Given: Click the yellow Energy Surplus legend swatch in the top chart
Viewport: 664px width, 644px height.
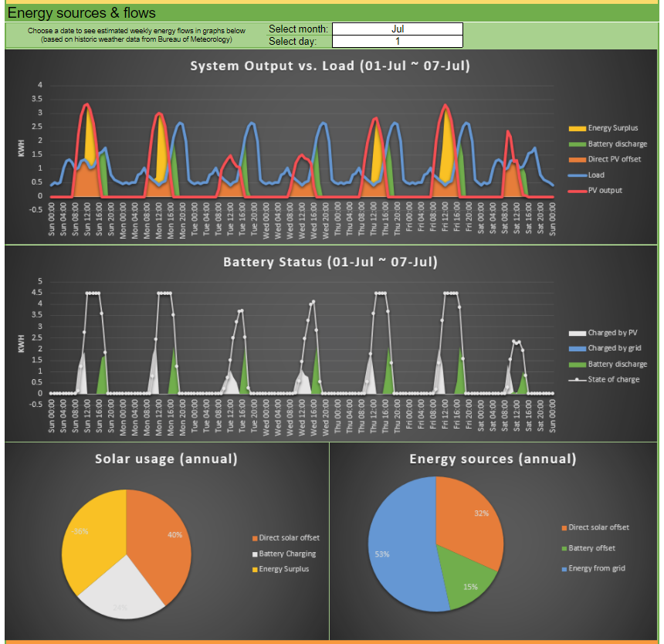Looking at the screenshot, I should click(x=578, y=128).
